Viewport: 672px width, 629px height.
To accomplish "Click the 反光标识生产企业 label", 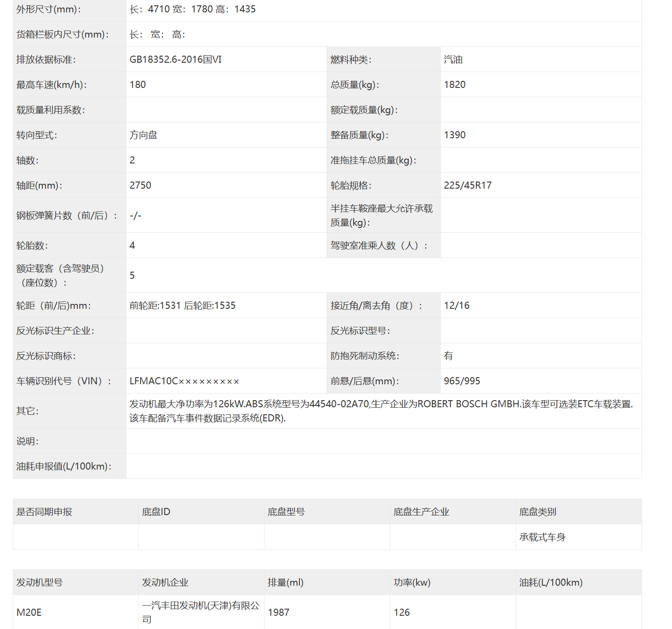I will click(56, 330).
